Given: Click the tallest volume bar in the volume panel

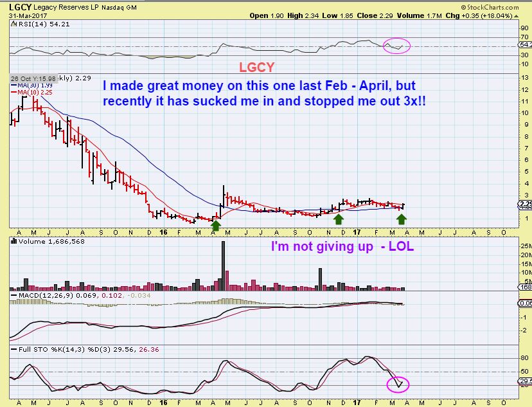Looking at the screenshot, I should (223, 266).
